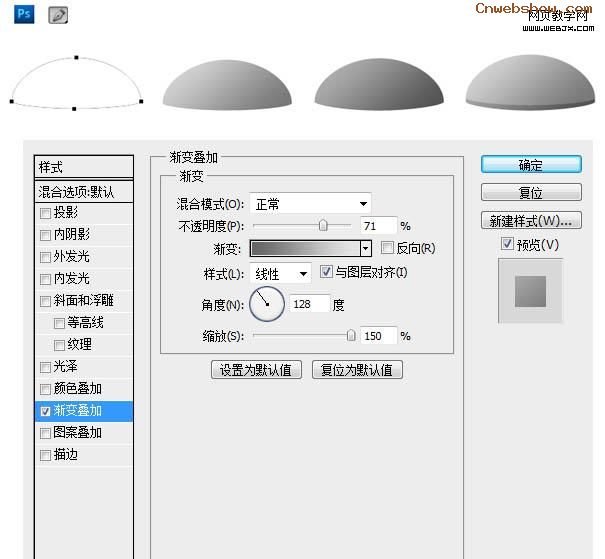
Task: Select the 斜面和浮雕 list entry label
Action: 83,300
